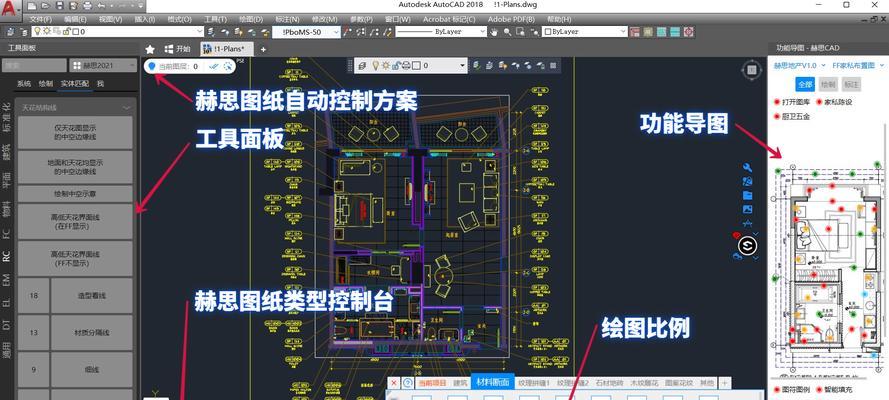Collapse the 天花结构线 section header
Viewport: 889px width, 400px height.
pos(76,107)
